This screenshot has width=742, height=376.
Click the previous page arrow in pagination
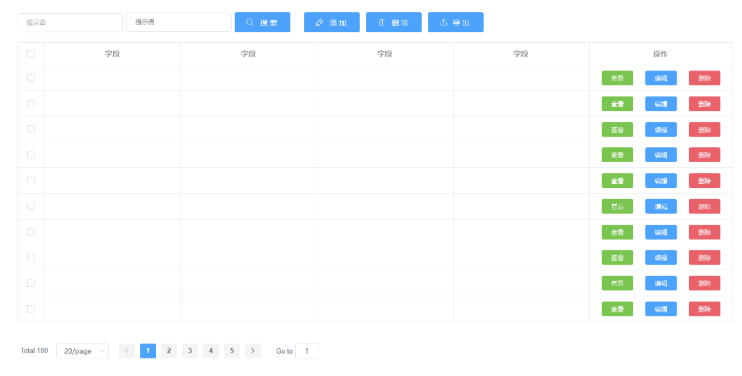[127, 351]
